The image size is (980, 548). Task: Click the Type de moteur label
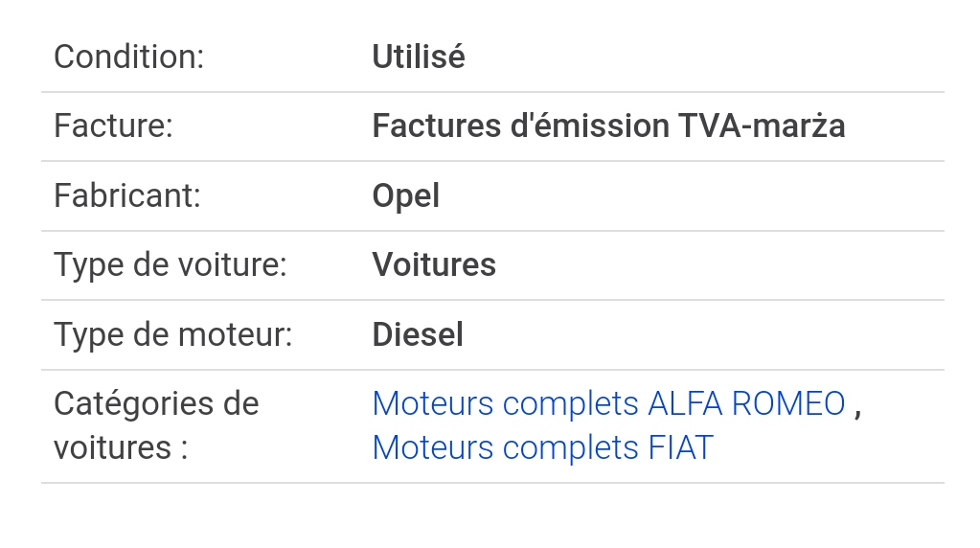pyautogui.click(x=173, y=335)
